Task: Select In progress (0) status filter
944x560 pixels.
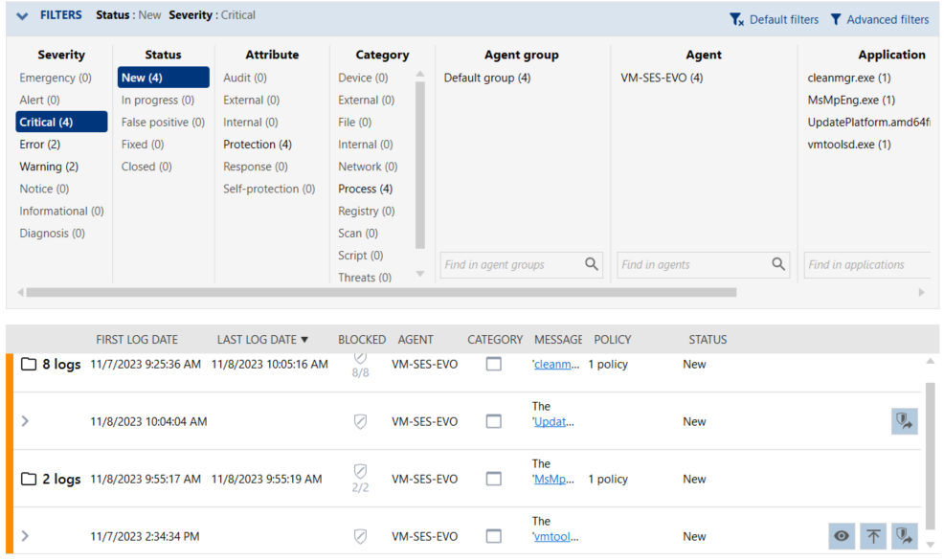Action: point(158,100)
